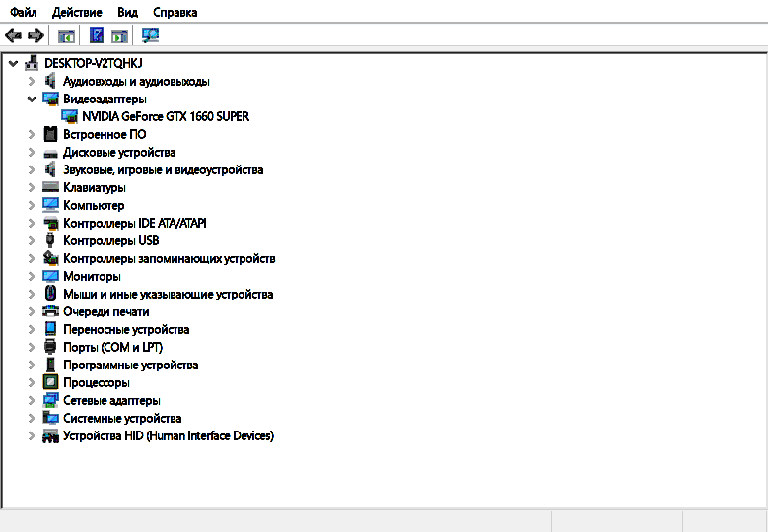The width and height of the screenshot is (768, 532).
Task: Expand the Контроллеры USB category
Action: [x=32, y=240]
